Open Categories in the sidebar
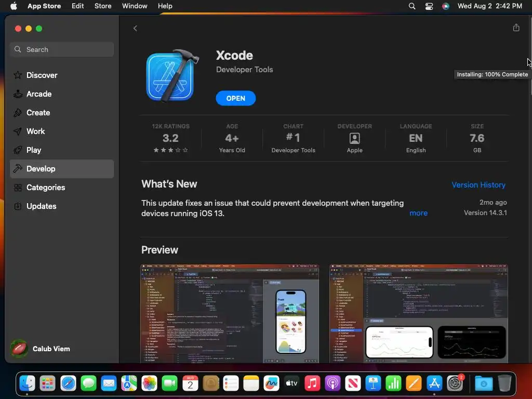Screen dimensions: 532x399 coord(62,187)
